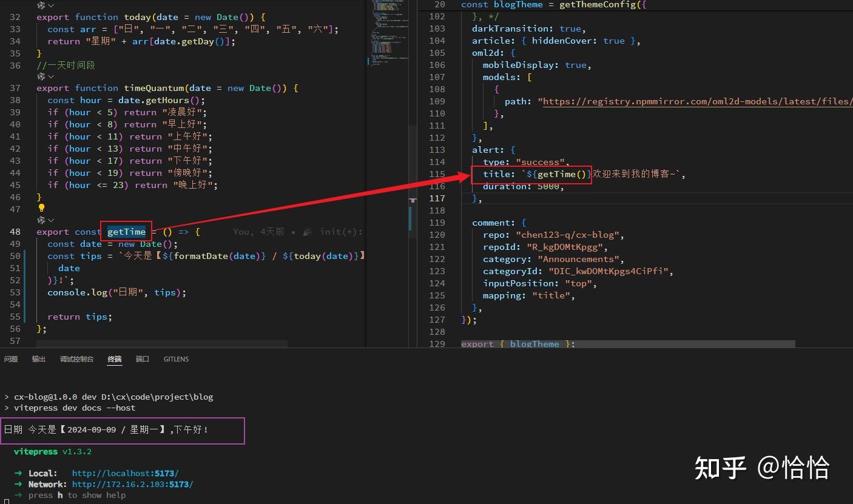Click inputPosition value "top"
853x504 pixels.
(x=578, y=283)
